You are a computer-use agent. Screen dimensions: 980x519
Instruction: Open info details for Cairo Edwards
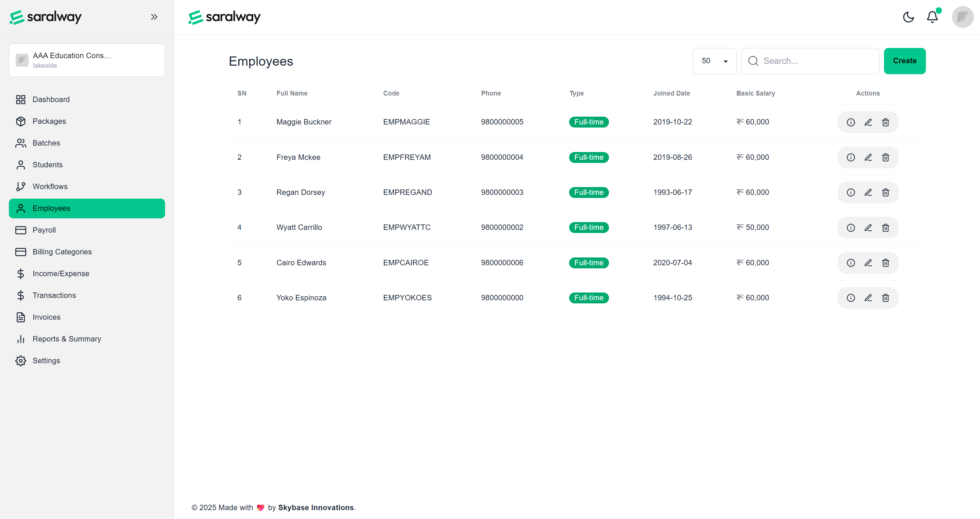pyautogui.click(x=851, y=263)
